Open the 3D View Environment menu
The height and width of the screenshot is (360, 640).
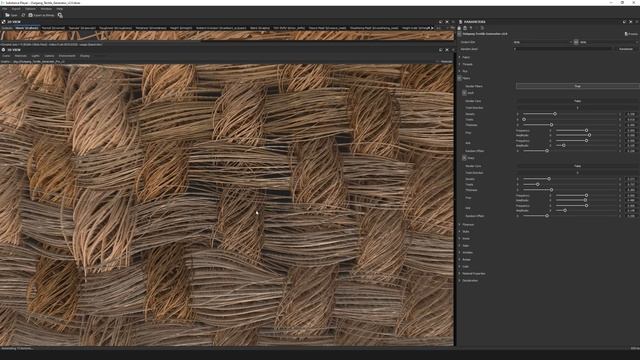pyautogui.click(x=67, y=56)
